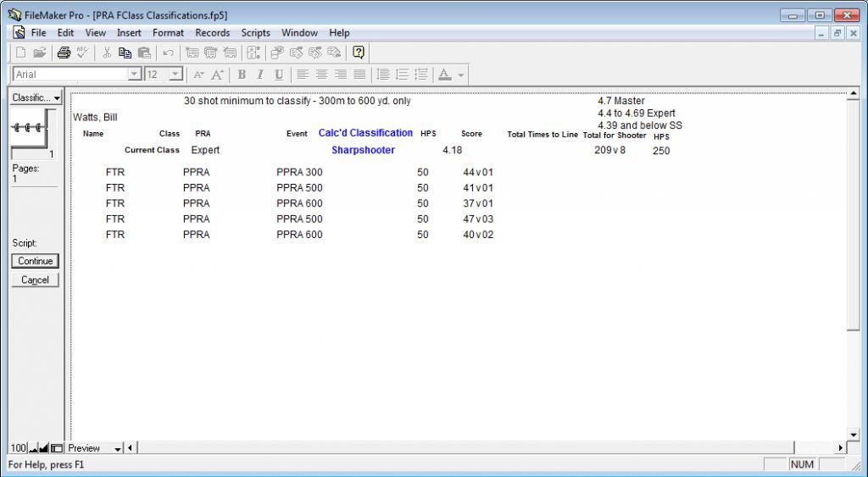Set text alignment to right
The image size is (868, 477).
pos(341,75)
